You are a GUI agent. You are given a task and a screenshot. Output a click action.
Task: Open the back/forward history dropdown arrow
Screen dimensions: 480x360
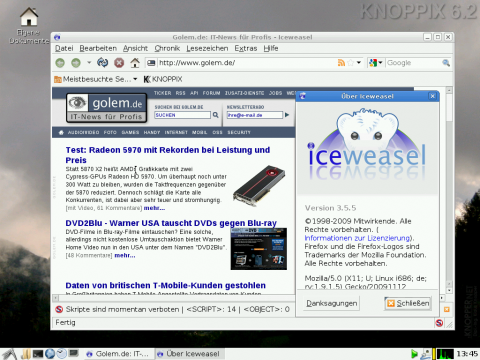pyautogui.click(x=89, y=62)
